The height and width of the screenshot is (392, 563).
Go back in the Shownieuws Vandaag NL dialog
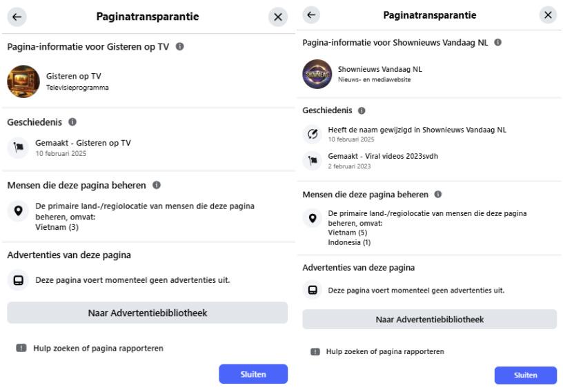[312, 14]
